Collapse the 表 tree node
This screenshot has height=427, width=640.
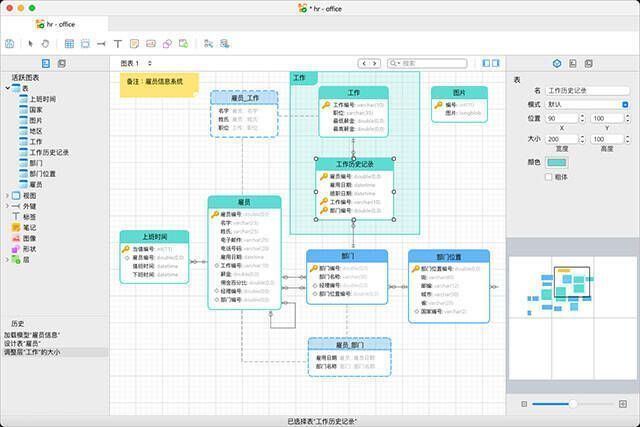click(8, 88)
